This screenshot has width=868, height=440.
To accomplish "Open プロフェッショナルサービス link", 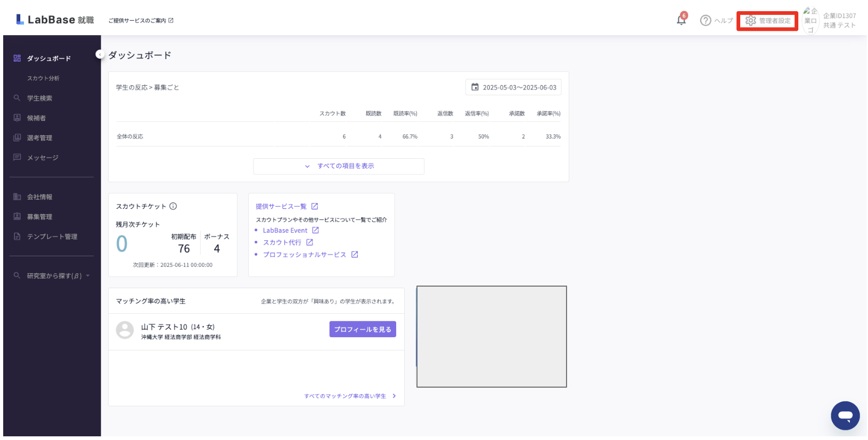I will click(305, 255).
